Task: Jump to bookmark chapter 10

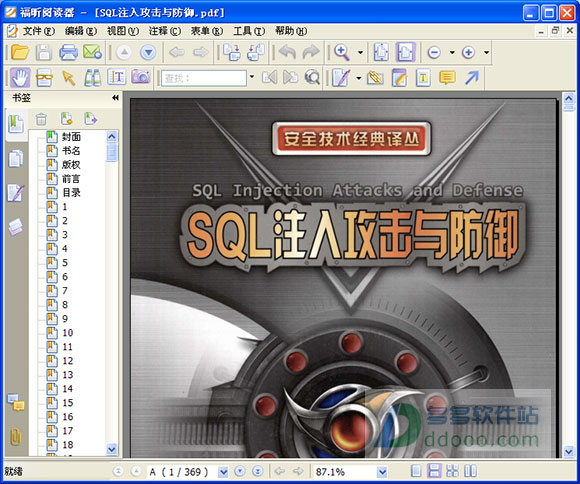Action: pyautogui.click(x=67, y=333)
